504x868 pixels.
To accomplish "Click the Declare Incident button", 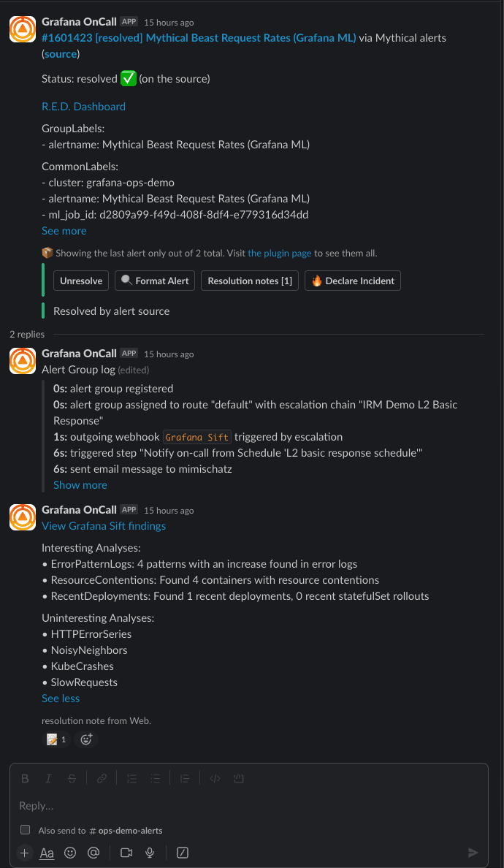I will coord(352,280).
